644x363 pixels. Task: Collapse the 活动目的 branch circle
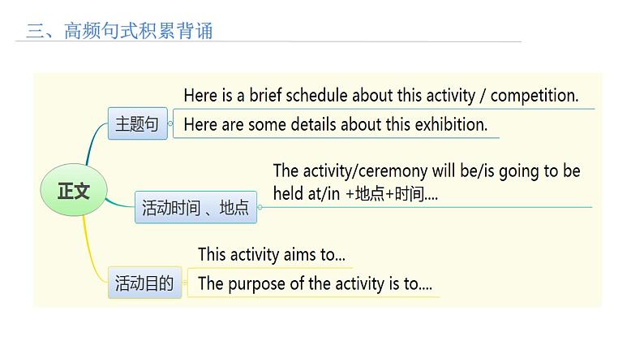[x=184, y=283]
